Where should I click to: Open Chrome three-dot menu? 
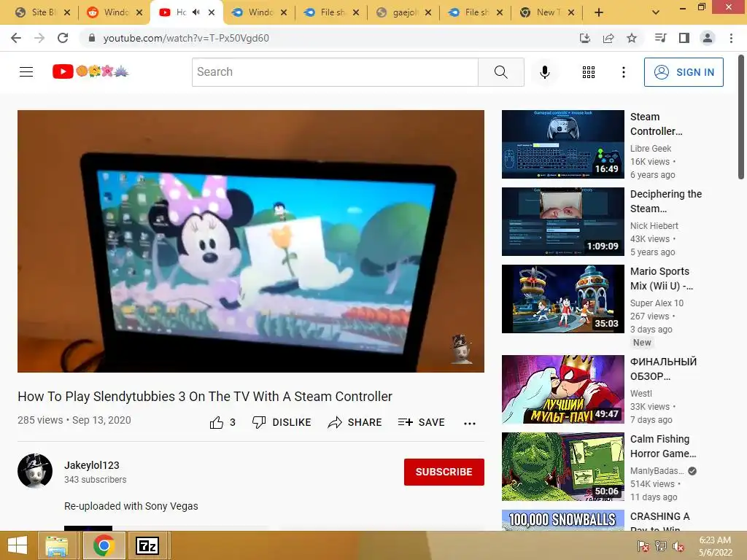(731, 38)
